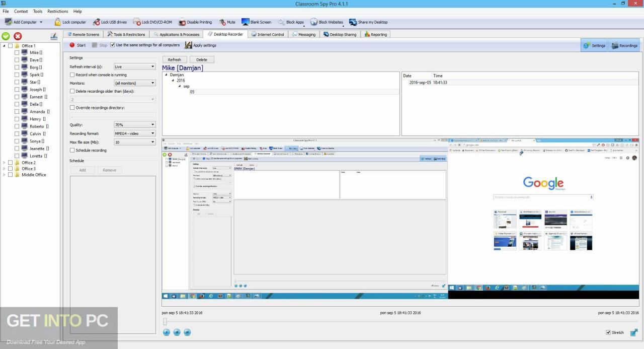Click the edit list icon above computer tree
644x349 pixels.
(x=54, y=36)
